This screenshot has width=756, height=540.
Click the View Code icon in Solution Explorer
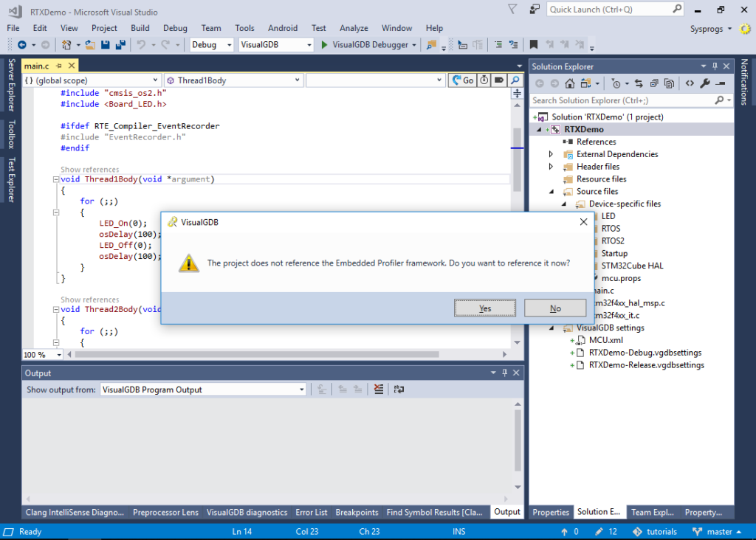tap(690, 83)
